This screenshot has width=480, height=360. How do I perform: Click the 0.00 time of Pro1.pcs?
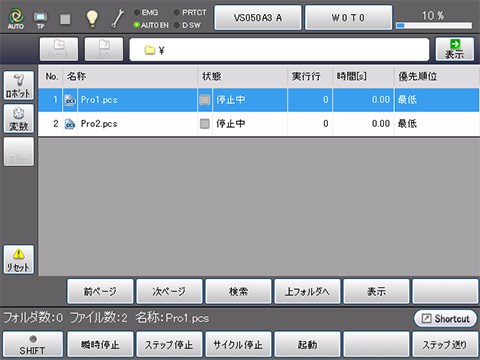381,100
